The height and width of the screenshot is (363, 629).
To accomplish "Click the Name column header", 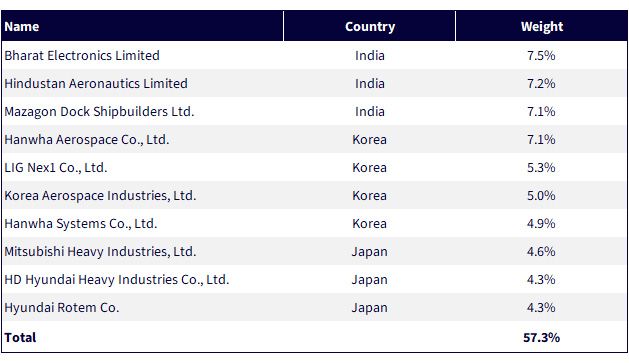I will [22, 26].
